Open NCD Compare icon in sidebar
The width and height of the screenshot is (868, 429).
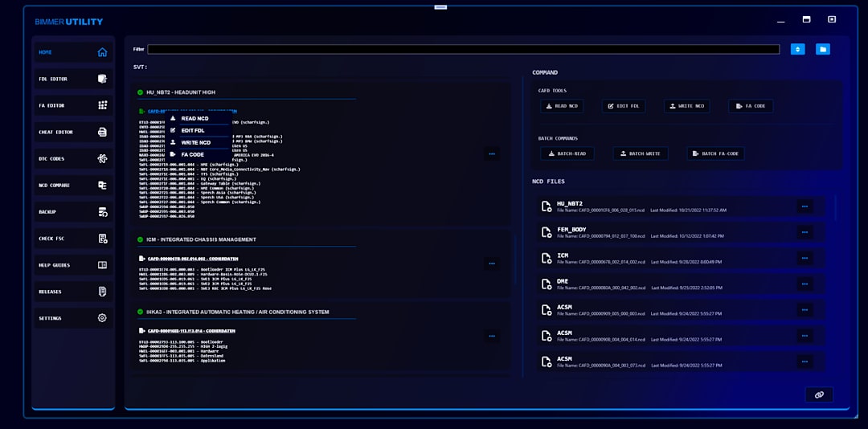(102, 185)
